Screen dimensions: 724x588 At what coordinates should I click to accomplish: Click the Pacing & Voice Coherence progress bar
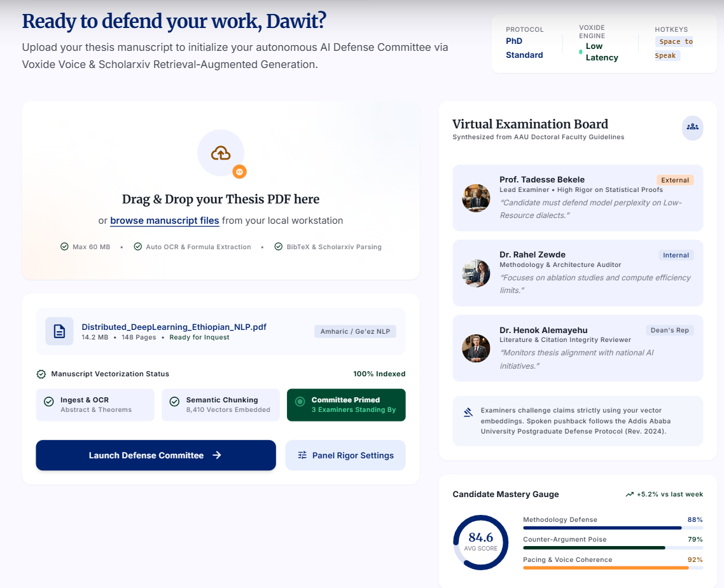point(613,568)
